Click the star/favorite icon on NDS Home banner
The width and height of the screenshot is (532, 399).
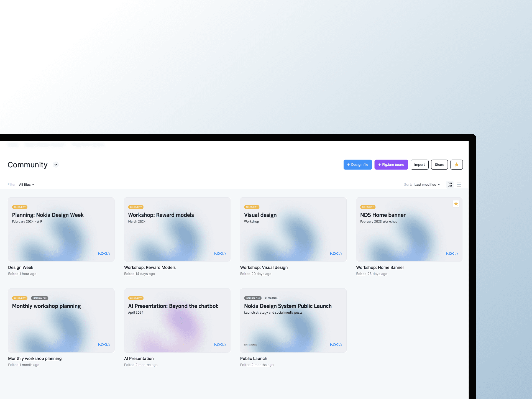(x=456, y=204)
